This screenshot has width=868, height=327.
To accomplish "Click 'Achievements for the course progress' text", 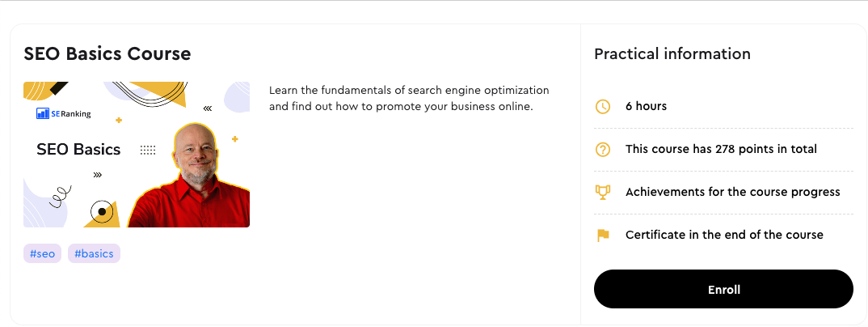I will click(x=733, y=192).
